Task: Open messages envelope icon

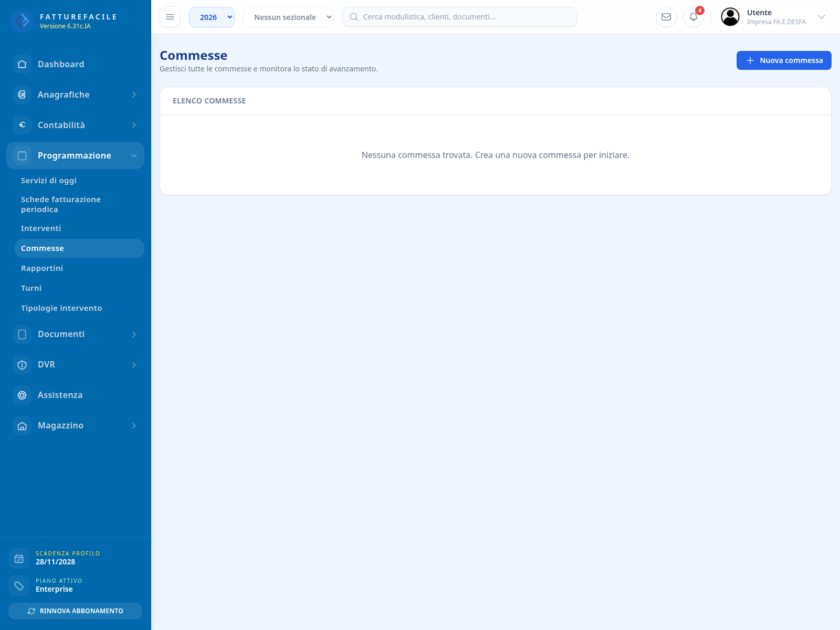Action: pos(666,17)
